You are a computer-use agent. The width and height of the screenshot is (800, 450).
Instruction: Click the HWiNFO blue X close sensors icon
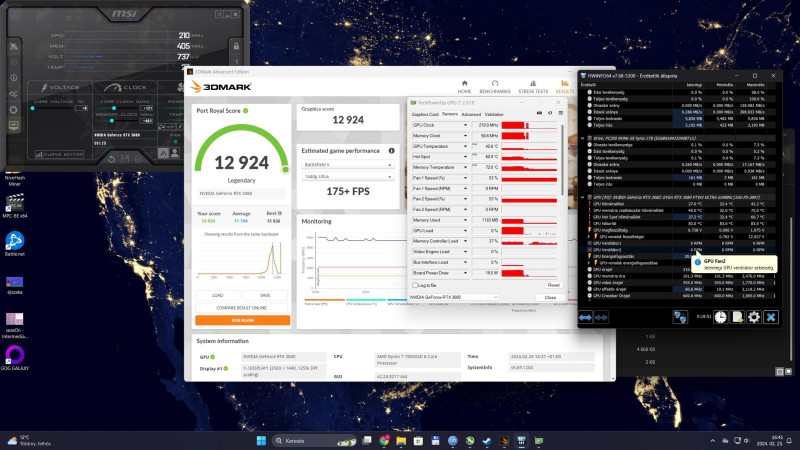[x=771, y=317]
